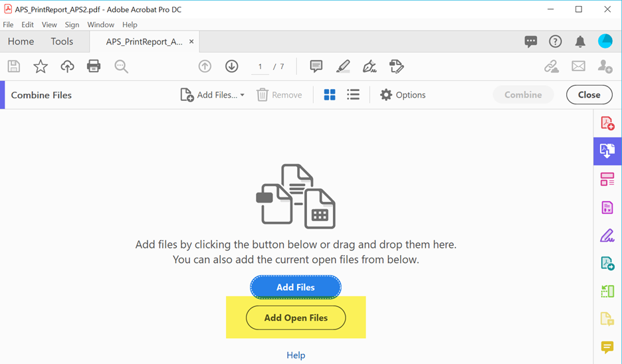The image size is (622, 364).
Task: Open the Window menu
Action: click(101, 25)
